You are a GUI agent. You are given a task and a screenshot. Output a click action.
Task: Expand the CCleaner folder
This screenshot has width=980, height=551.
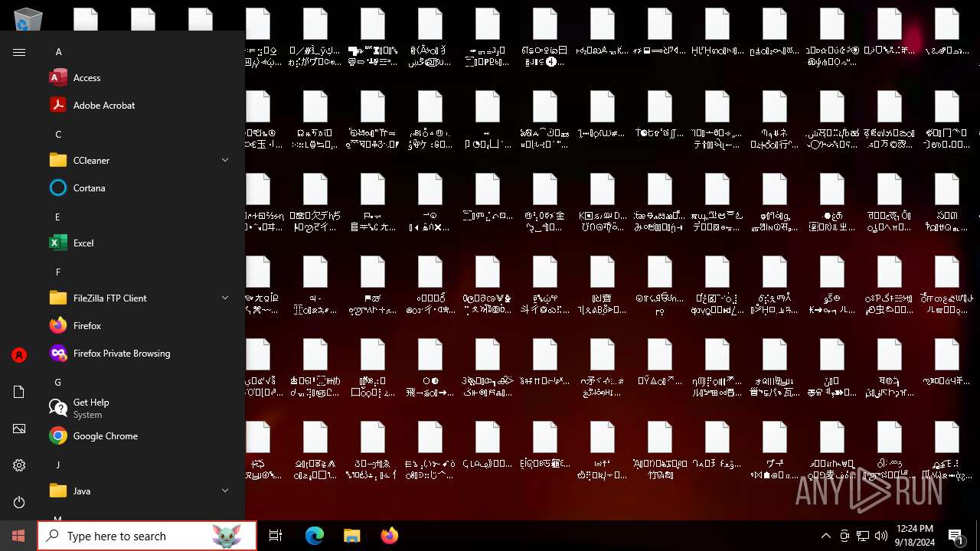pyautogui.click(x=225, y=160)
